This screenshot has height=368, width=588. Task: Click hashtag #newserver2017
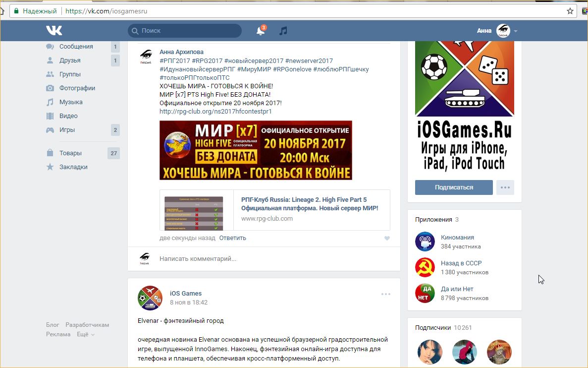click(309, 61)
